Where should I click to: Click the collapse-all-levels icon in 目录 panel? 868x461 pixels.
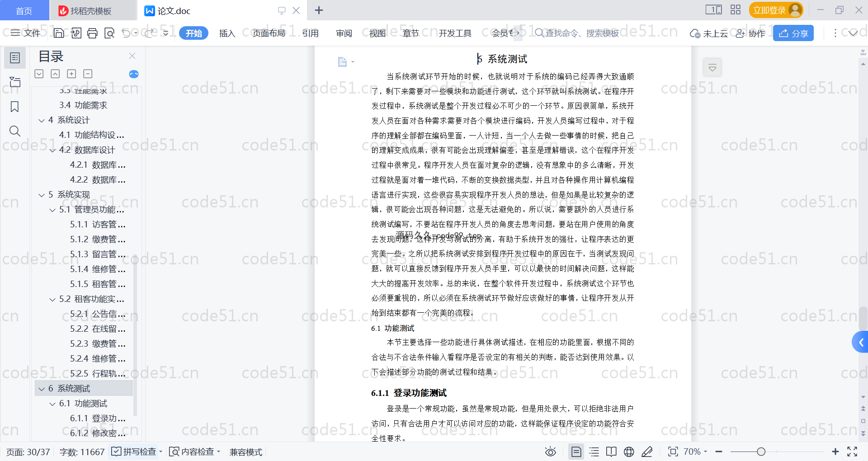pos(55,74)
